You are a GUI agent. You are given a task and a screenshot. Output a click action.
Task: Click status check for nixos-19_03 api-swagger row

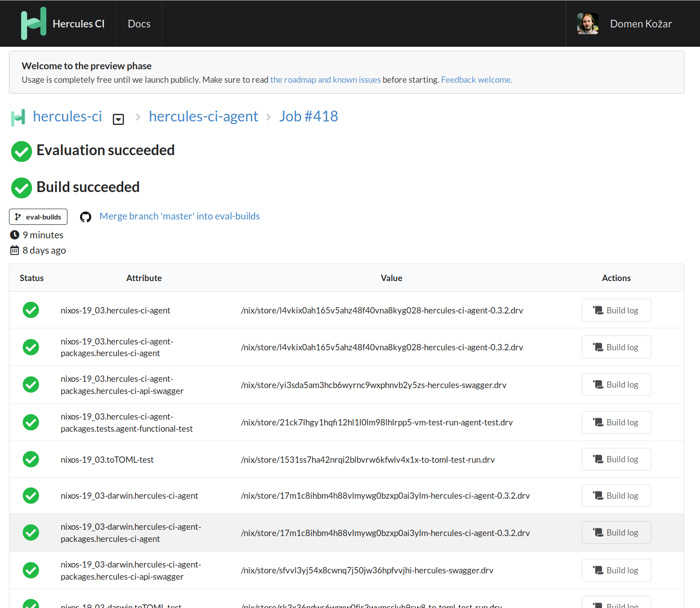(31, 384)
